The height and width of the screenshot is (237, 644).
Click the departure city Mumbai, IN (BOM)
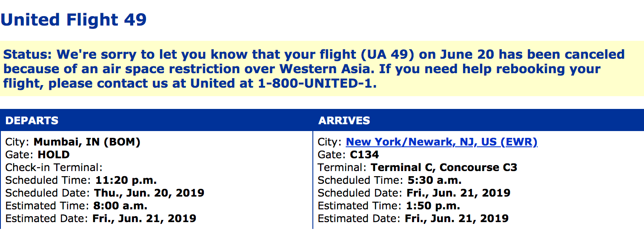point(87,142)
